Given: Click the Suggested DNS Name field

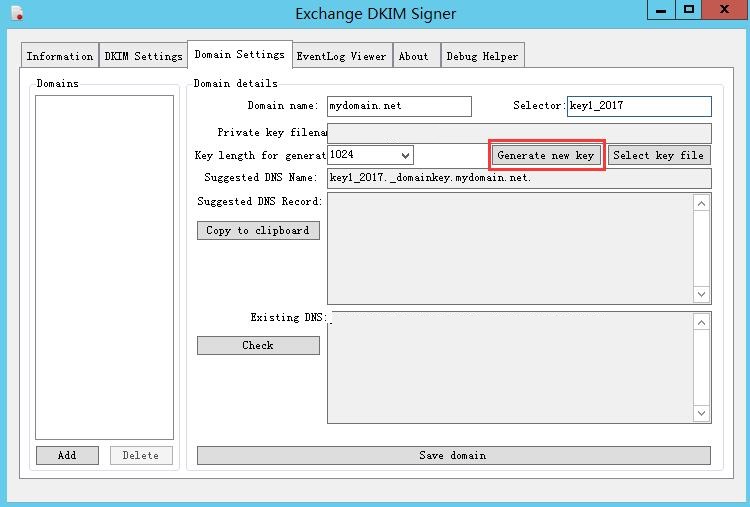Looking at the screenshot, I should point(518,178).
